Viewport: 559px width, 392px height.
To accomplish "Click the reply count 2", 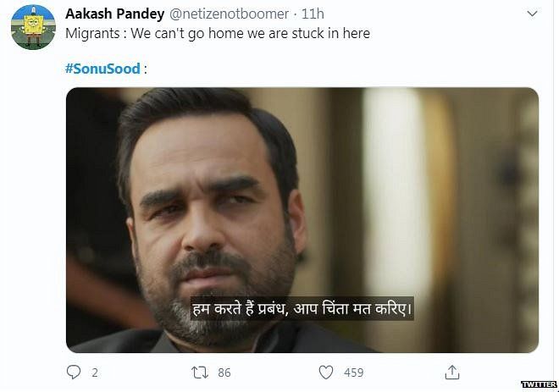I will coord(95,372).
